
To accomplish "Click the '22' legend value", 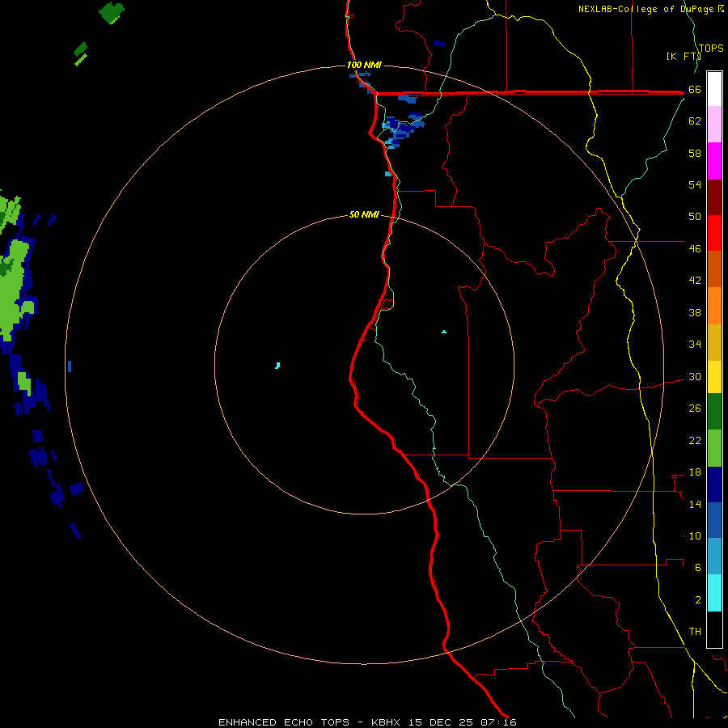I will pos(695,440).
